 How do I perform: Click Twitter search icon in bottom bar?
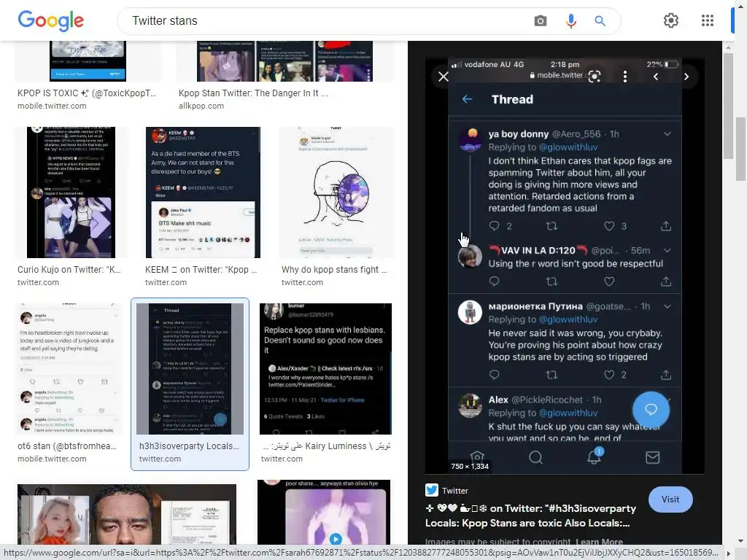536,457
